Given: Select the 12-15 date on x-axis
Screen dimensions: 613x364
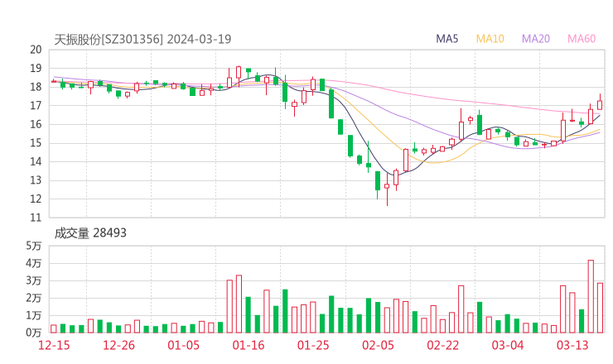Looking at the screenshot, I should click(x=54, y=345).
